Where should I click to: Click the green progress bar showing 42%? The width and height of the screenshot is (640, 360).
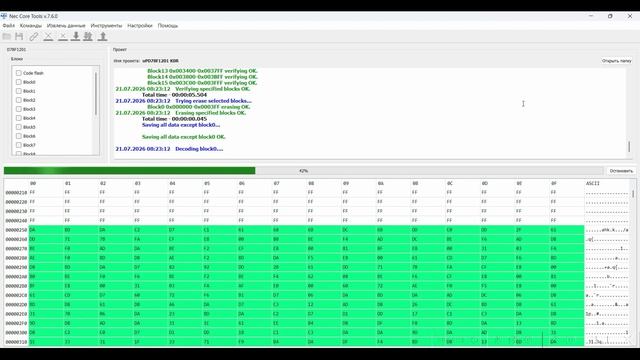click(303, 171)
